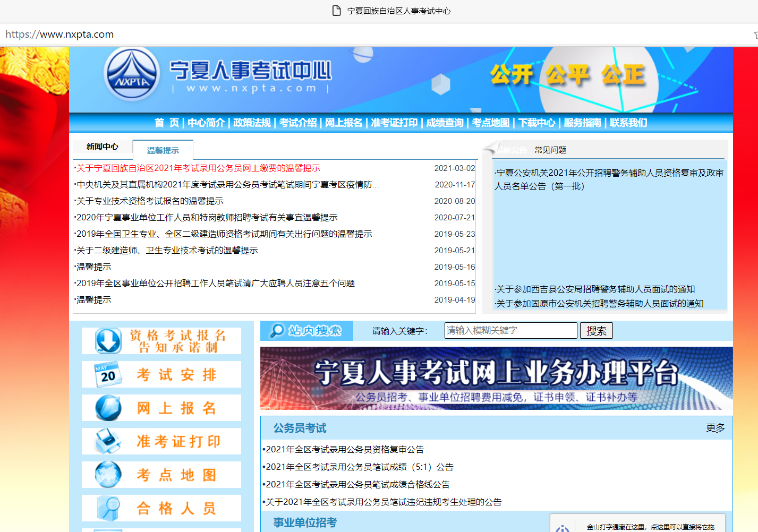The width and height of the screenshot is (758, 532).
Task: Open 2021年公务员笔试成绩（5:1）公告
Action: tap(360, 467)
